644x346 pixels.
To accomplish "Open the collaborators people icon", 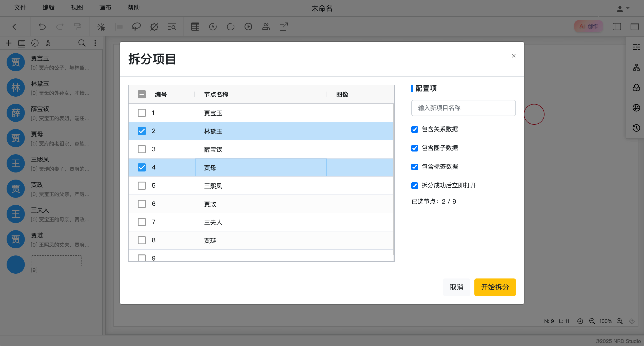I will [266, 27].
